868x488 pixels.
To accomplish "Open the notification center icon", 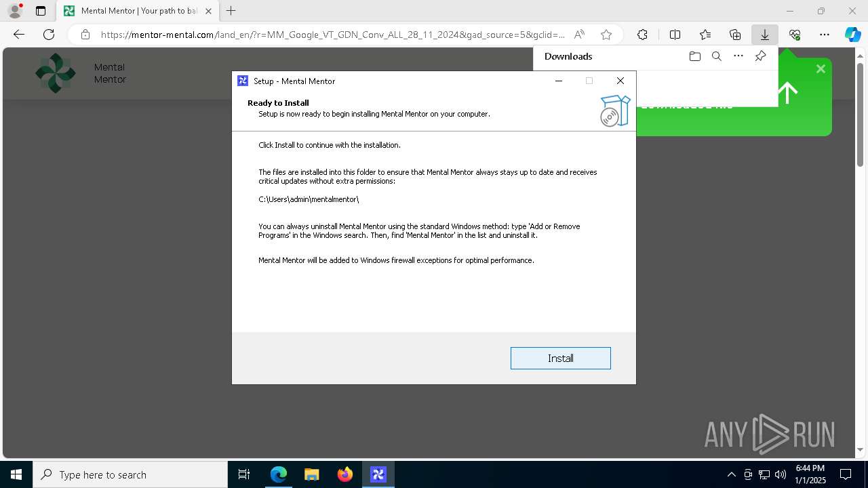I will [x=846, y=474].
